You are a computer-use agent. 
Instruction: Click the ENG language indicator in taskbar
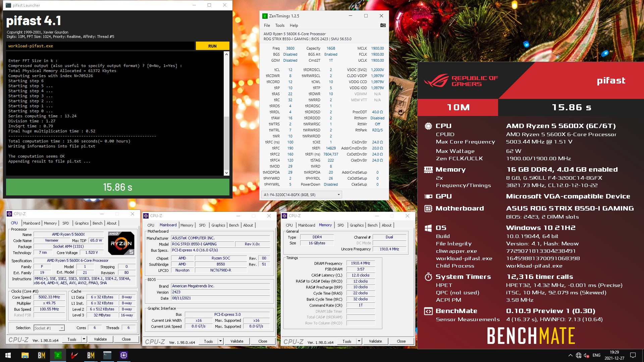[x=596, y=355]
